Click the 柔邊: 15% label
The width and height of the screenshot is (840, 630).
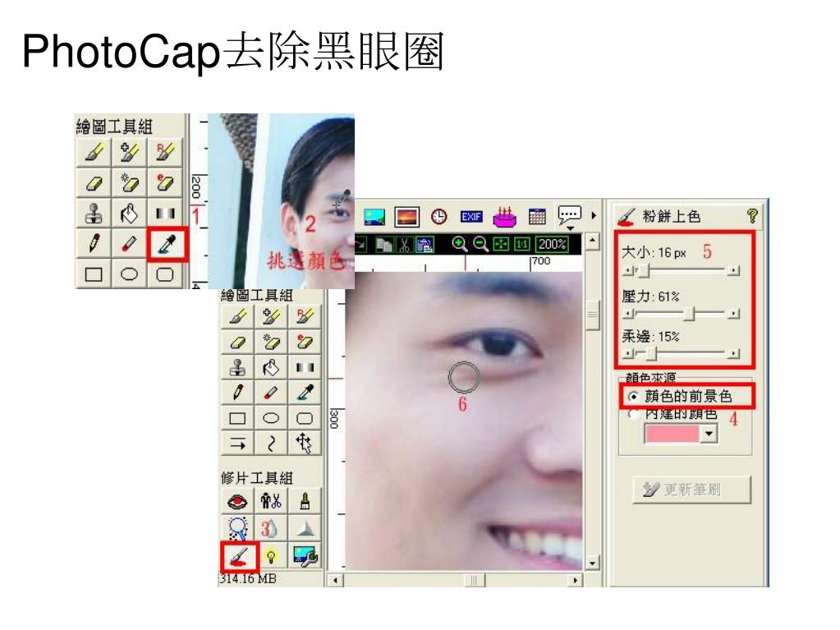point(650,337)
